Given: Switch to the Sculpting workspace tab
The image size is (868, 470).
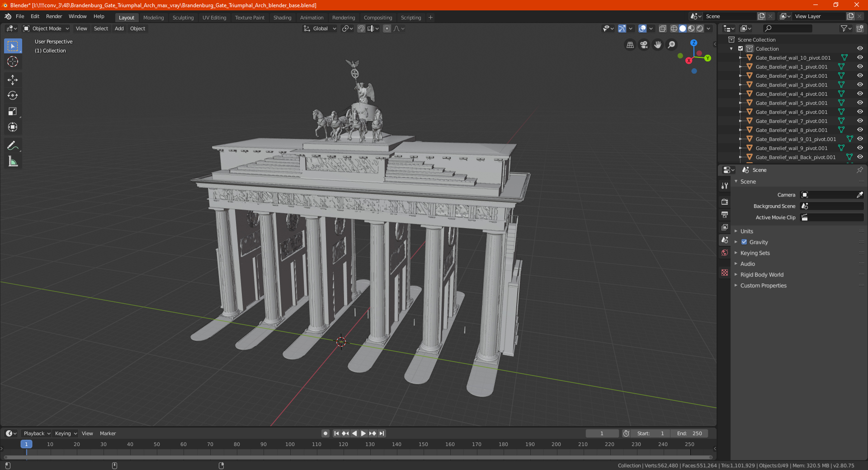Looking at the screenshot, I should (x=183, y=18).
